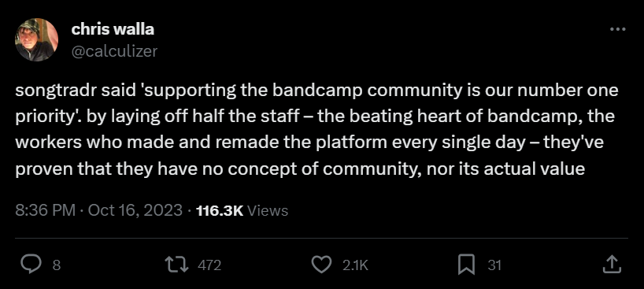Screen dimensions: 644x289
Task: Open the share upload icon
Action: pyautogui.click(x=611, y=265)
